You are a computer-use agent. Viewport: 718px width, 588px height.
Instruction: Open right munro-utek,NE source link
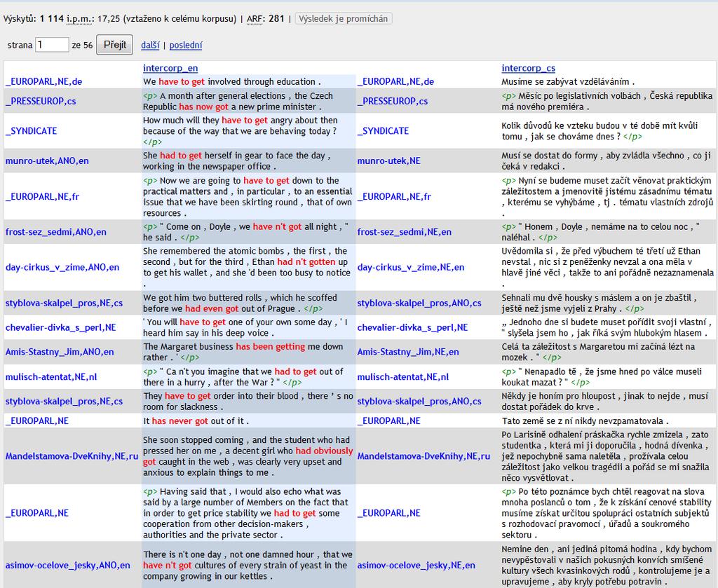pos(388,161)
